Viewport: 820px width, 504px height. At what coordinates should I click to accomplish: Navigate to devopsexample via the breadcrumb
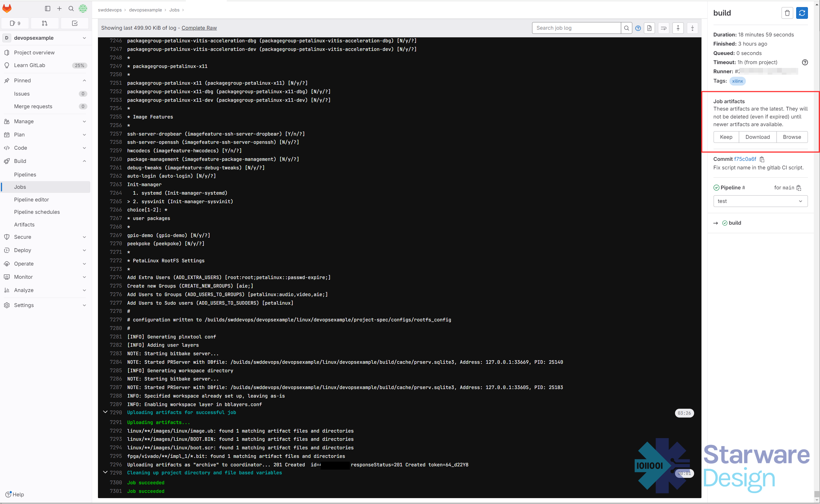coord(145,10)
